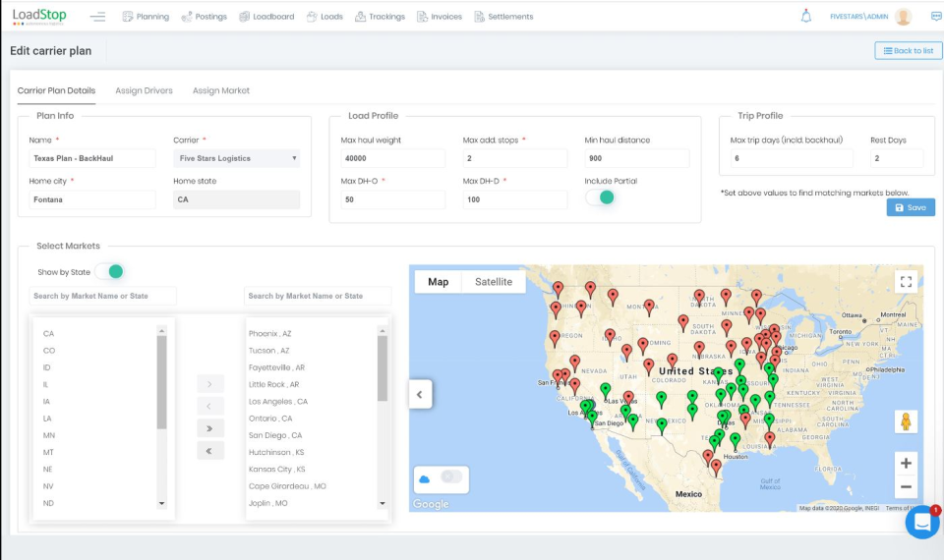Click state list scrollbar down arrow

tap(161, 503)
